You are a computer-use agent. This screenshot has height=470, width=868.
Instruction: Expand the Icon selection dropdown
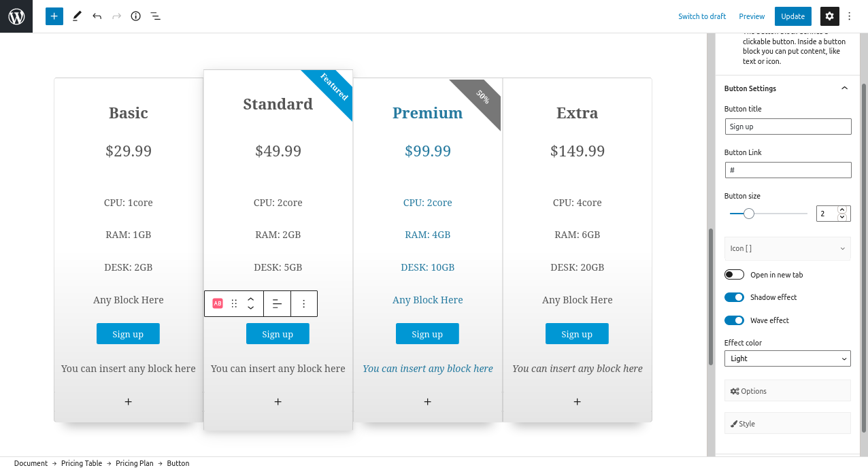[788, 248]
